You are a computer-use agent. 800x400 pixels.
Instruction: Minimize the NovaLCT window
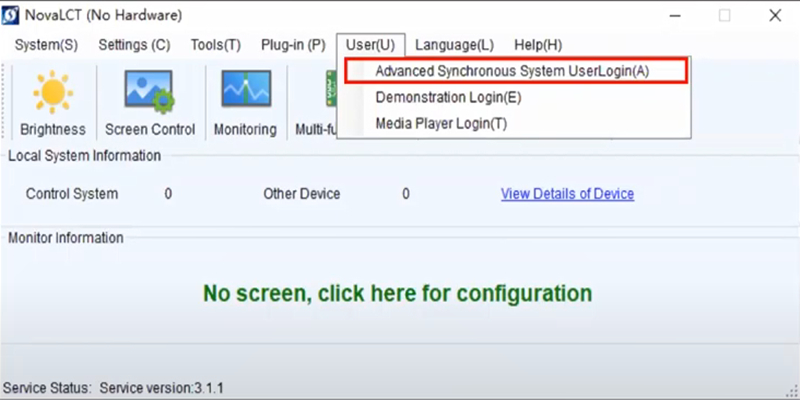[674, 16]
